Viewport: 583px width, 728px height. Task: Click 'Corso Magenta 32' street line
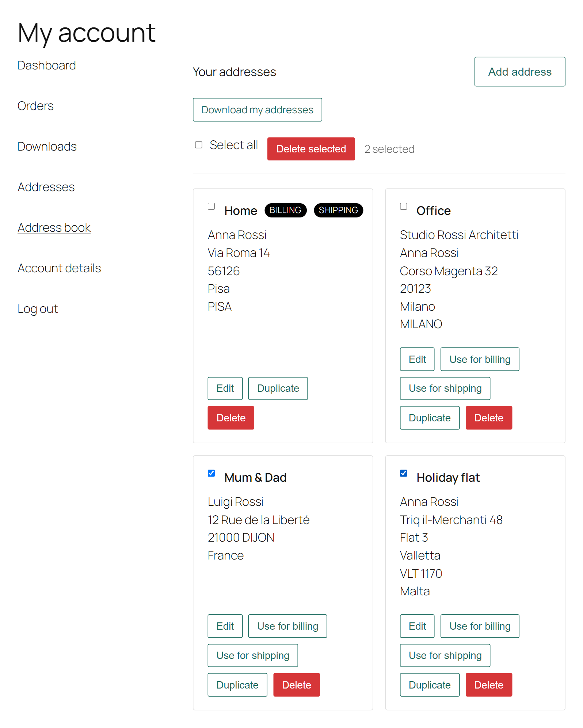click(449, 271)
